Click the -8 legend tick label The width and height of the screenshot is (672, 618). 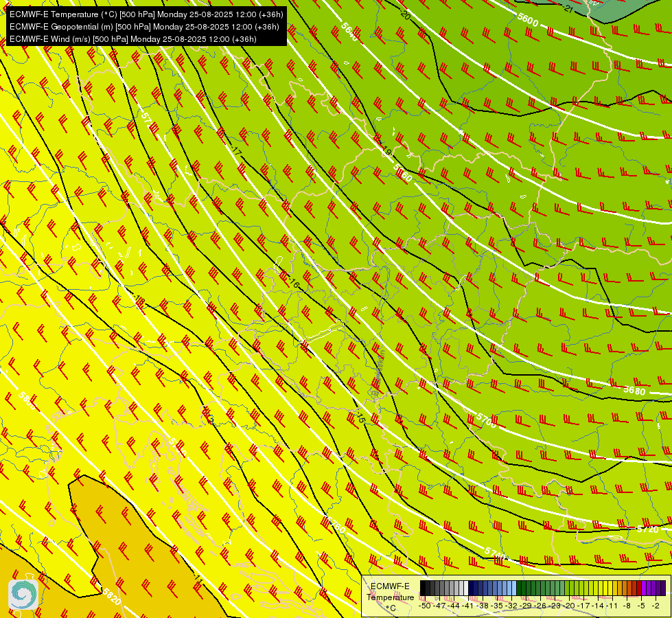click(x=627, y=606)
